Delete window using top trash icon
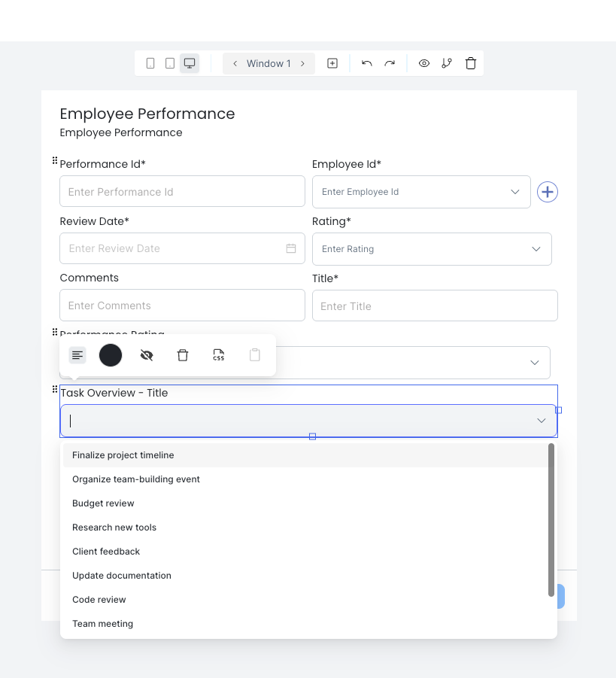This screenshot has width=616, height=678. point(471,63)
